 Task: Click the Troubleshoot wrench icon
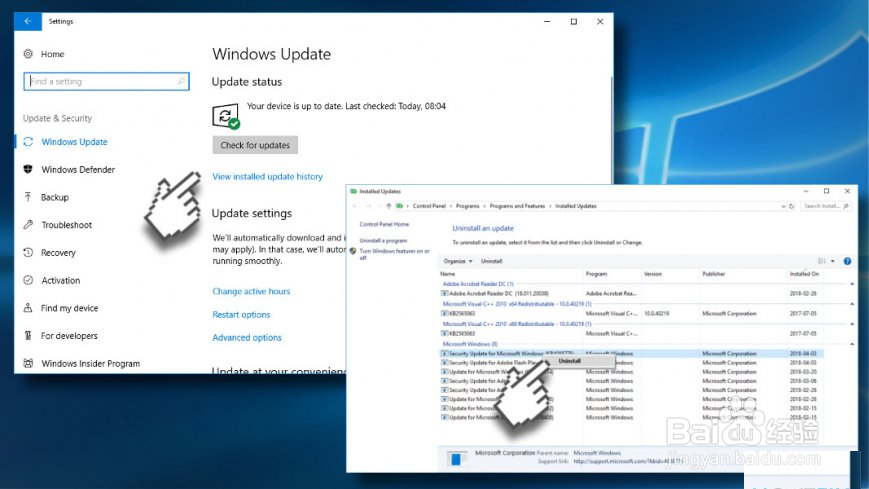click(28, 225)
